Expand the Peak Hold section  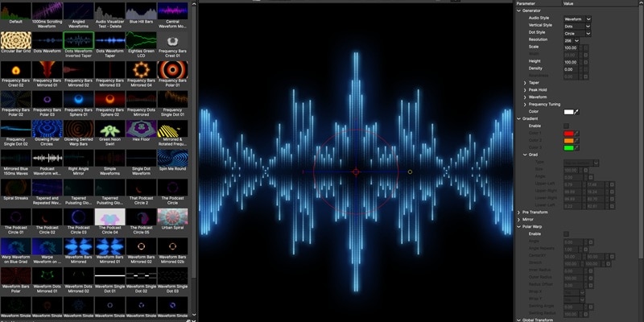click(525, 90)
